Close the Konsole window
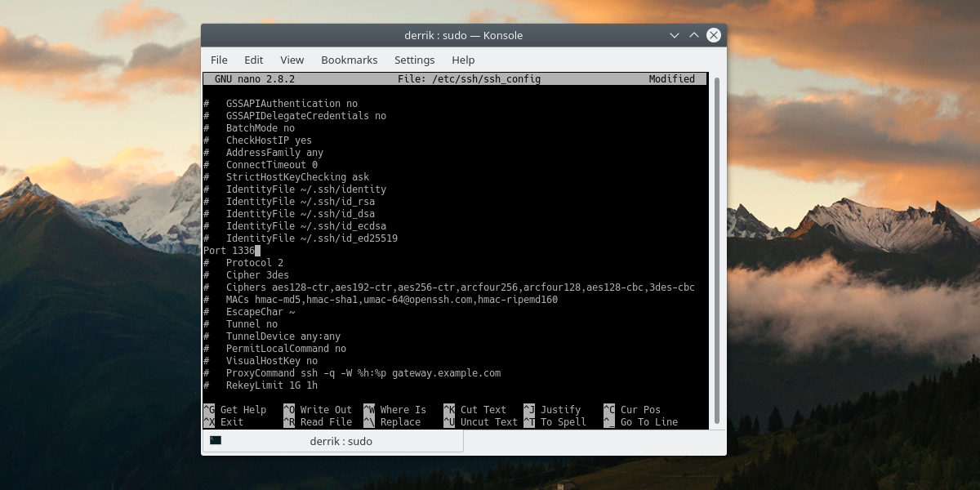The width and height of the screenshot is (980, 490). coord(714,35)
